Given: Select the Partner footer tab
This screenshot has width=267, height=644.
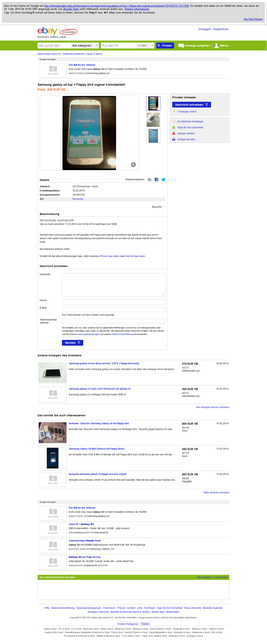Looking at the screenshot, I should pyautogui.click(x=145, y=624).
